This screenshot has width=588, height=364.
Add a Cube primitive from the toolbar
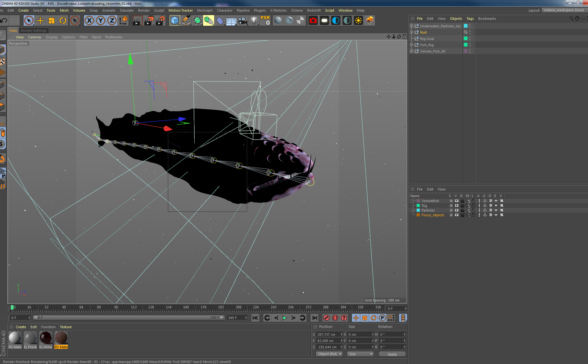click(175, 20)
